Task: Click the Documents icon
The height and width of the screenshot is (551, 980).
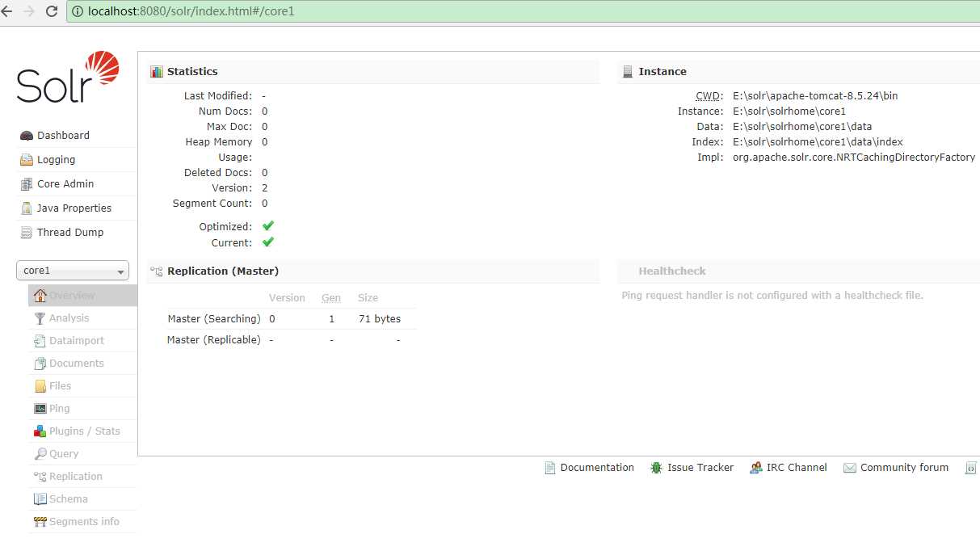Action: (x=40, y=364)
